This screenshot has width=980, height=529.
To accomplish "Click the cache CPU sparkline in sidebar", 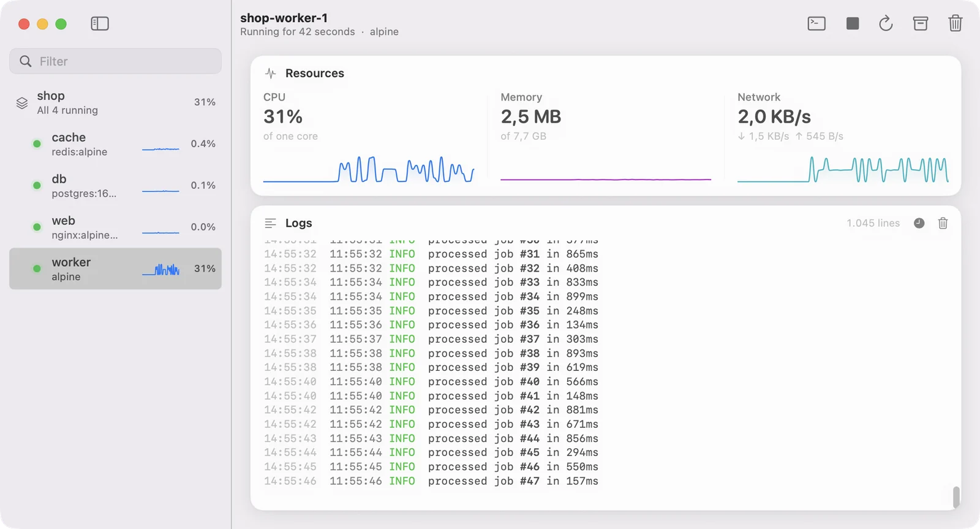I will point(160,148).
